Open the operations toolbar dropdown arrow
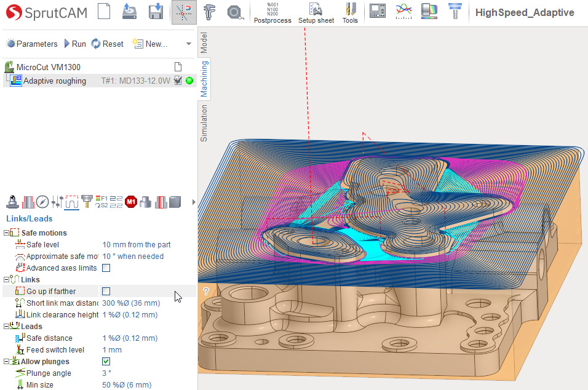The width and height of the screenshot is (588, 390). 189,44
